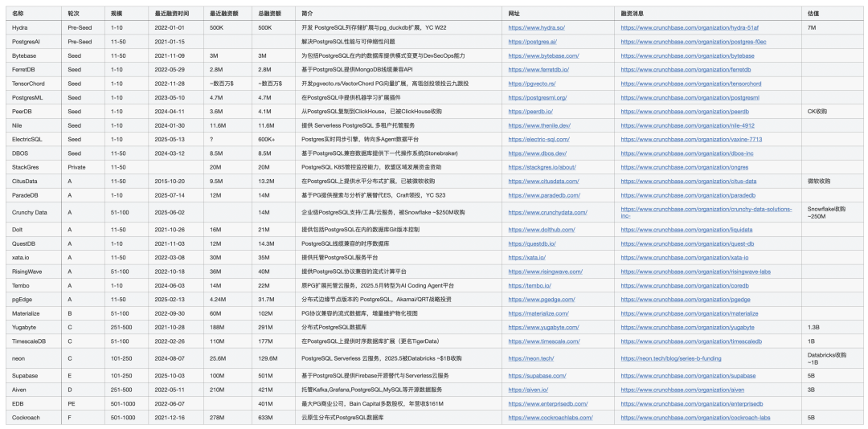Viewport: 868px width, 429px height.
Task: Open the crunchy-data-solutions-inc Crunchbase link
Action: (x=706, y=213)
